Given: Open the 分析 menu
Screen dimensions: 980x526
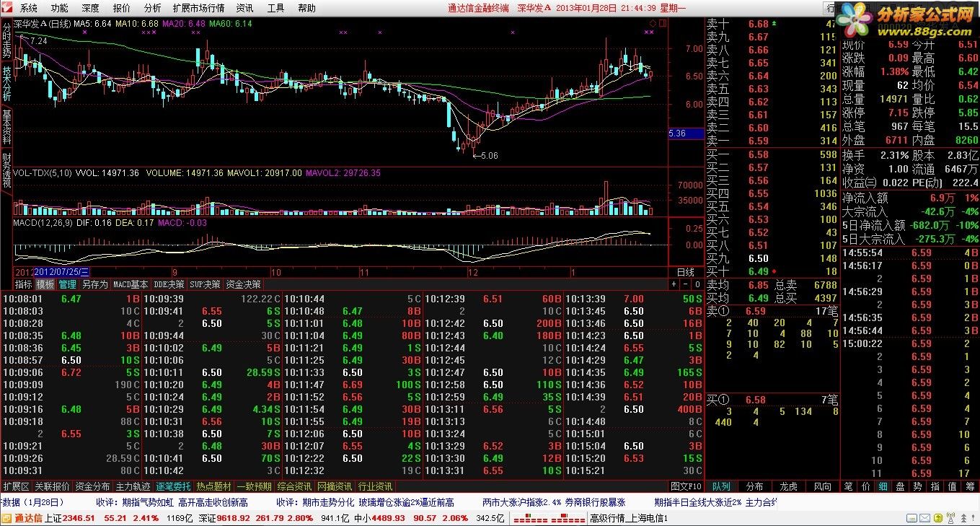Looking at the screenshot, I should (x=153, y=8).
